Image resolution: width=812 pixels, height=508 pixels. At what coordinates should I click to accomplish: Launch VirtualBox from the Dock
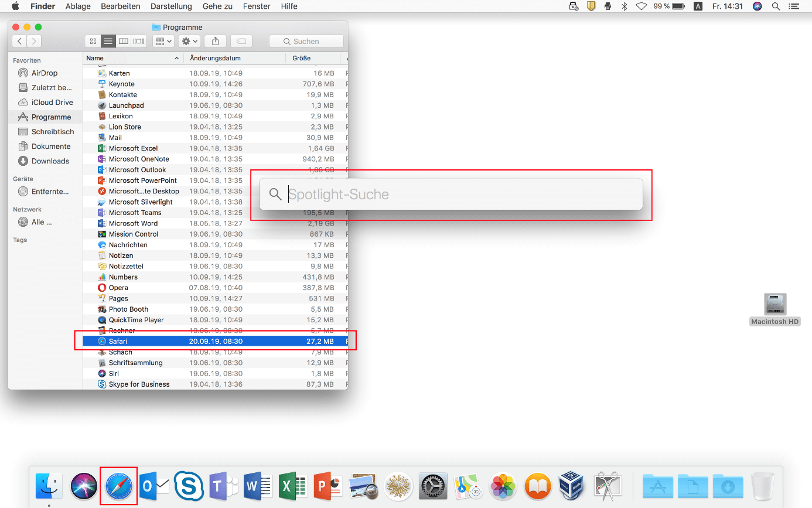point(572,486)
